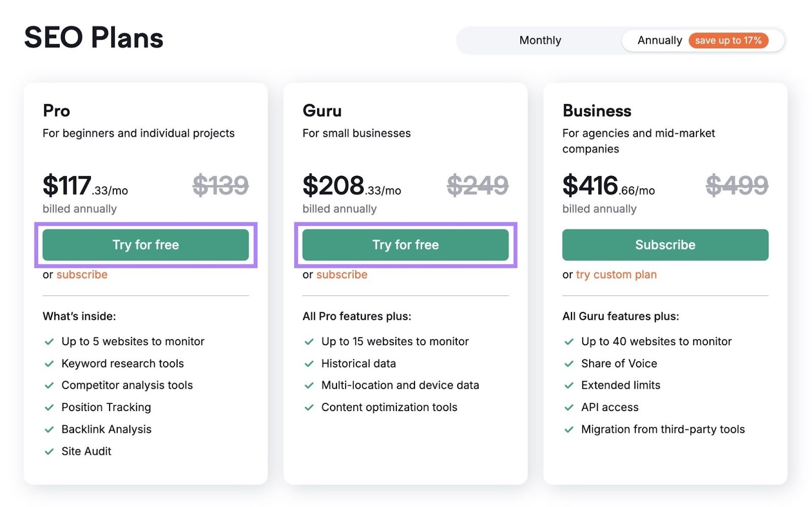
Task: Click the 'save up to 17%' badge
Action: pos(728,41)
